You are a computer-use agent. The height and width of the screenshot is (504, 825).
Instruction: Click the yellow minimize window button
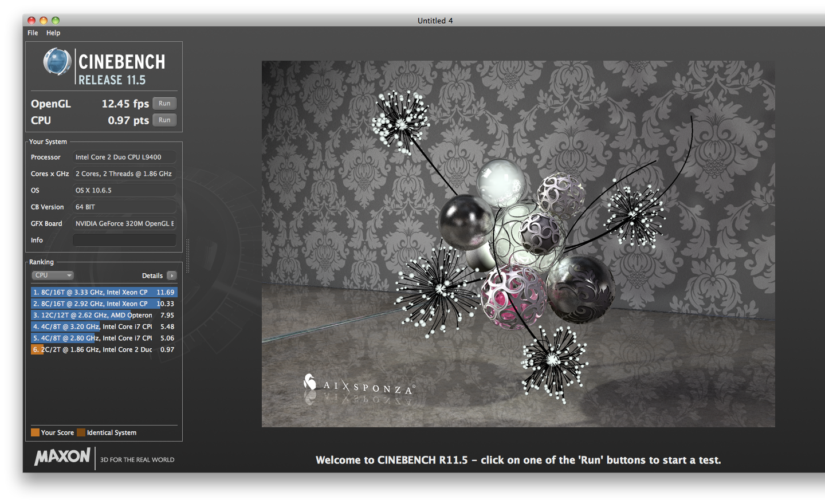point(44,21)
